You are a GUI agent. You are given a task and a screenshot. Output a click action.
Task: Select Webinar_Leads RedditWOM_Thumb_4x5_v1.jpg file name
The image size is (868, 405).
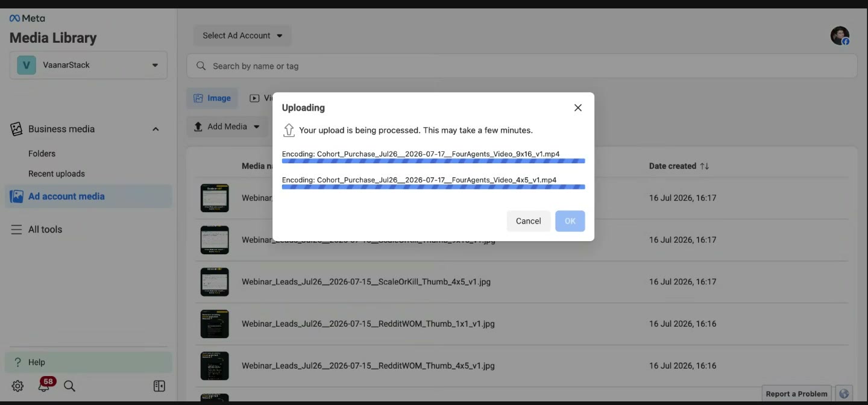click(368, 366)
